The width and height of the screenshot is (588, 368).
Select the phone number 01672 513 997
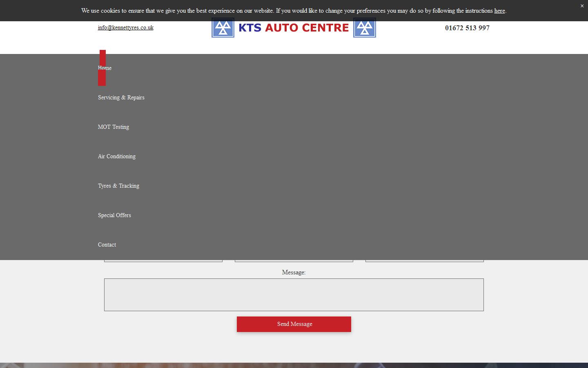pyautogui.click(x=467, y=28)
